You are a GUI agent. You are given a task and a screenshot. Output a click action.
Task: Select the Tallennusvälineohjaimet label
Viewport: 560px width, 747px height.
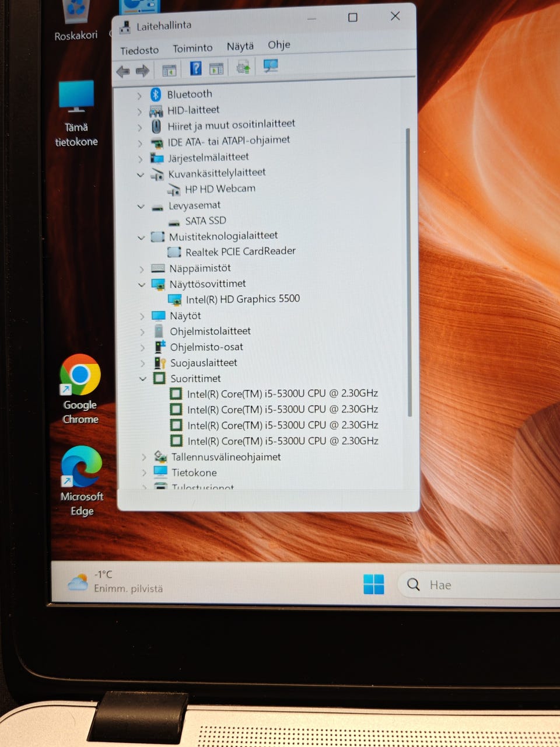[x=226, y=457]
